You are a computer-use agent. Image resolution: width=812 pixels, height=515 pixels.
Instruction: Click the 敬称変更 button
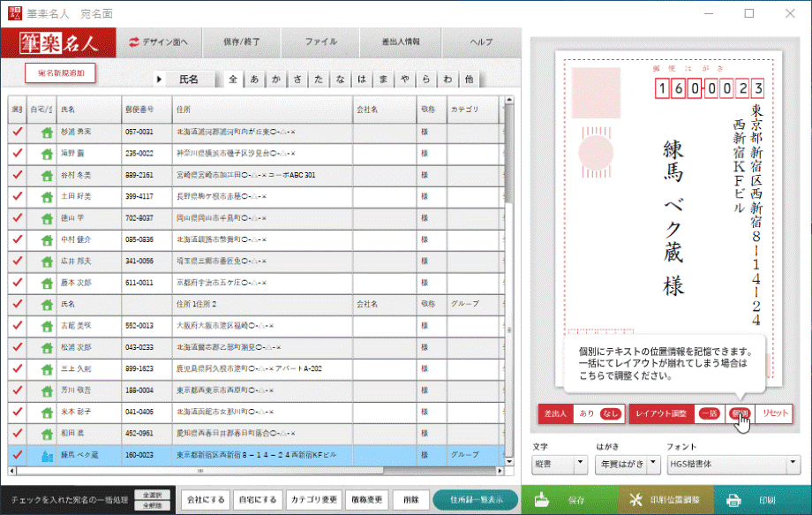[366, 500]
